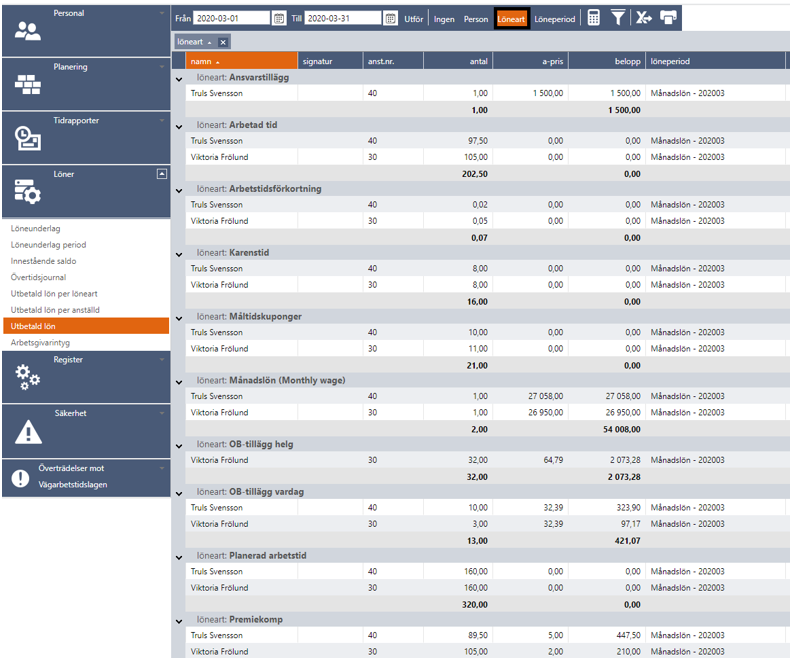The image size is (802, 658).
Task: Click the 447,50 Premiekomp belopp cell
Action: click(x=628, y=635)
